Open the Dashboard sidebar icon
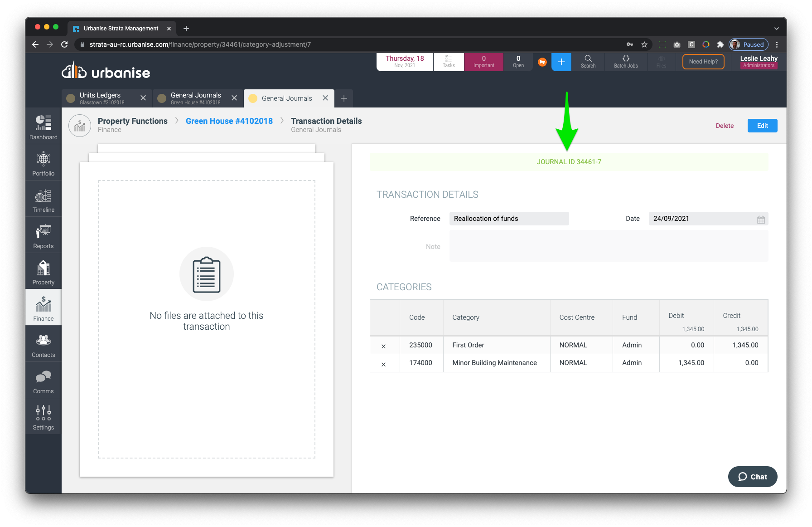Screen dimensions: 812x527 [x=43, y=126]
